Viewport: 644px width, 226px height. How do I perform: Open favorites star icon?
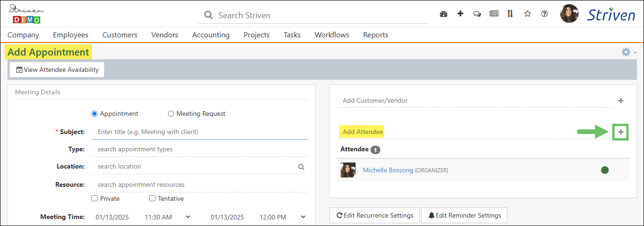(527, 14)
